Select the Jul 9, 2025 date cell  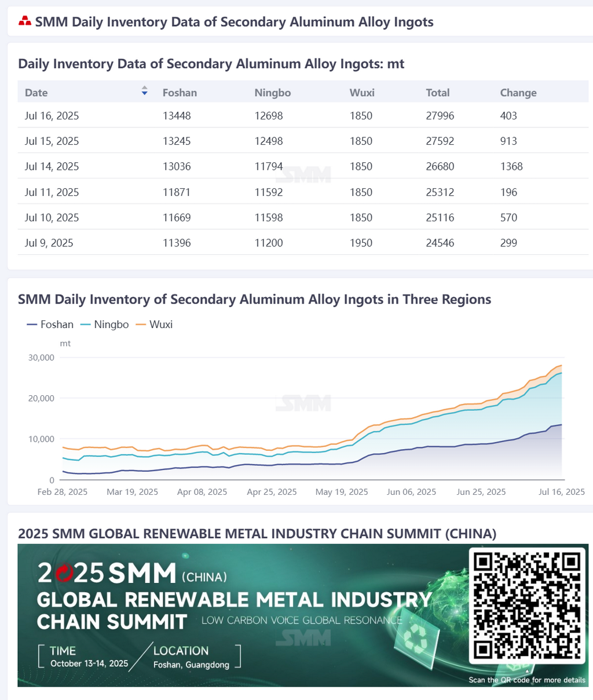(49, 243)
